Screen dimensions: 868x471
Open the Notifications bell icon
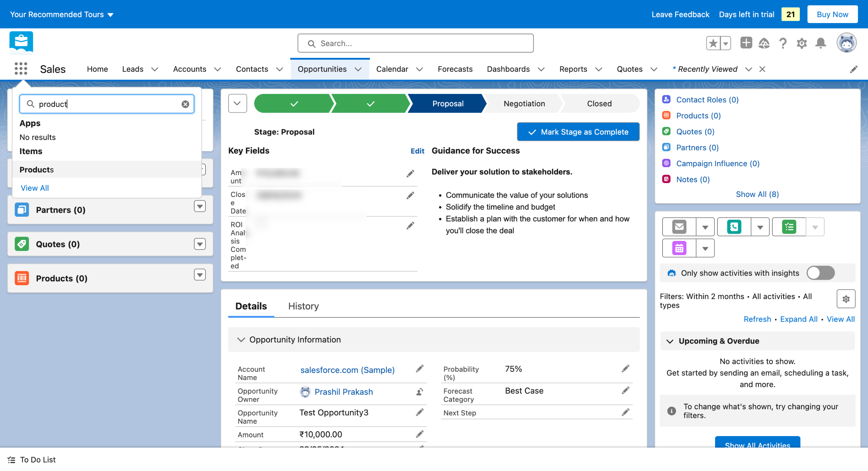[x=821, y=43]
